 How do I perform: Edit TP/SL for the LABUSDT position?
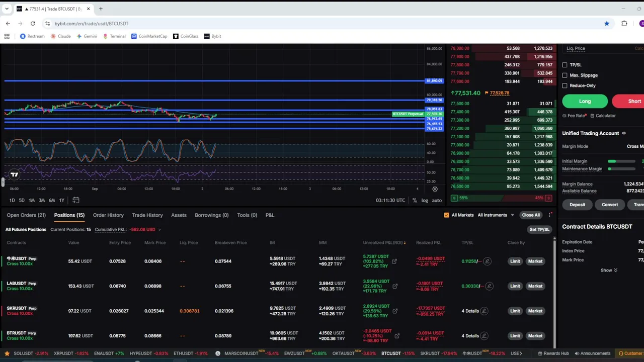pyautogui.click(x=489, y=286)
